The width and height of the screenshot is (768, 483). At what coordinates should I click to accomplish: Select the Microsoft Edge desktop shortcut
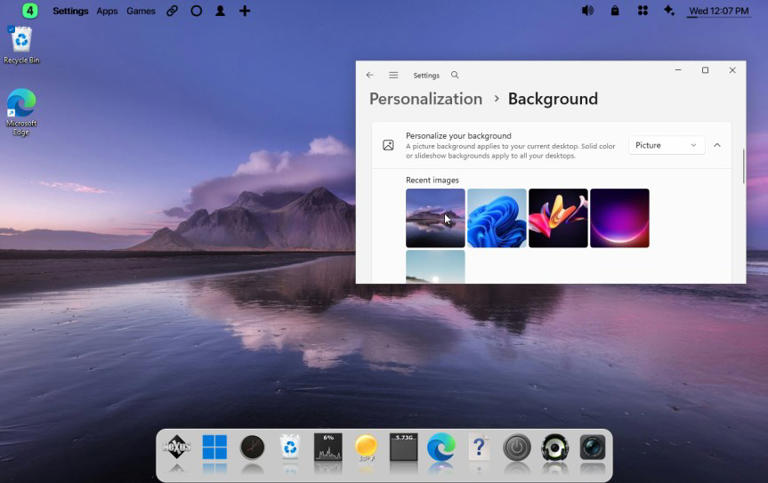[x=21, y=112]
